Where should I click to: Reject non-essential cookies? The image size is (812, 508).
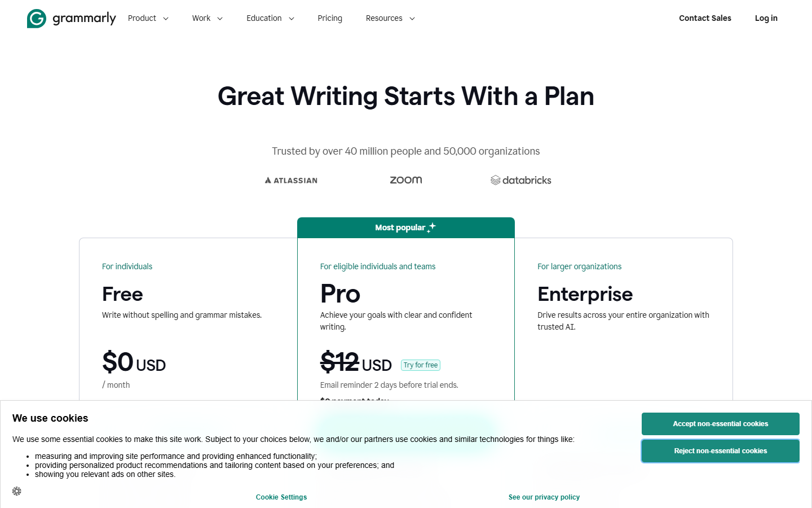point(720,451)
